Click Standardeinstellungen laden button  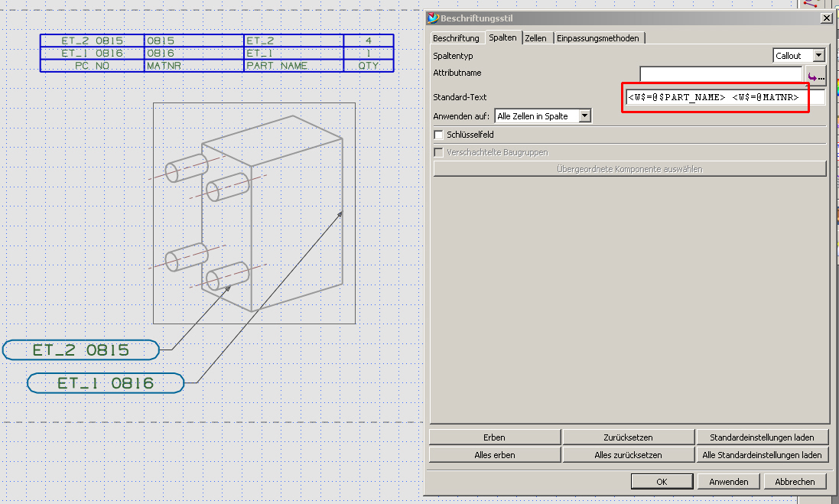(x=762, y=437)
